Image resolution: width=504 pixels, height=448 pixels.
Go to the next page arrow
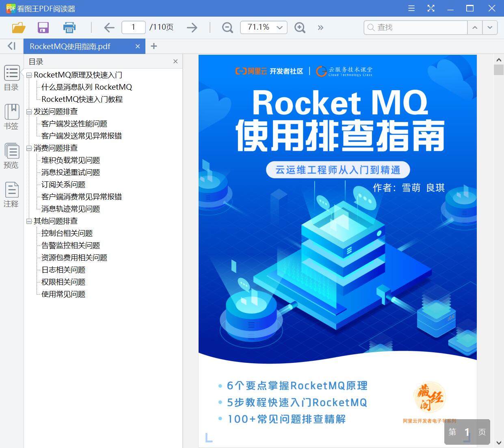[192, 28]
